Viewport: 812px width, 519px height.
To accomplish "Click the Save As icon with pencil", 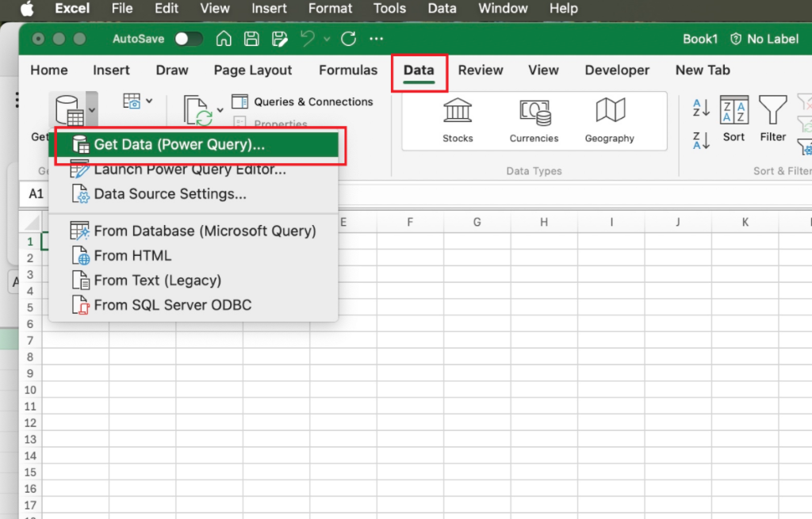I will click(280, 39).
